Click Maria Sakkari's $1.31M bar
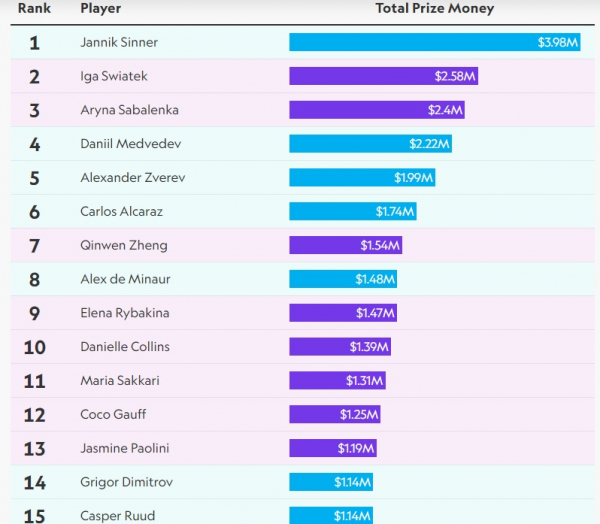This screenshot has height=524, width=600. pyautogui.click(x=337, y=381)
